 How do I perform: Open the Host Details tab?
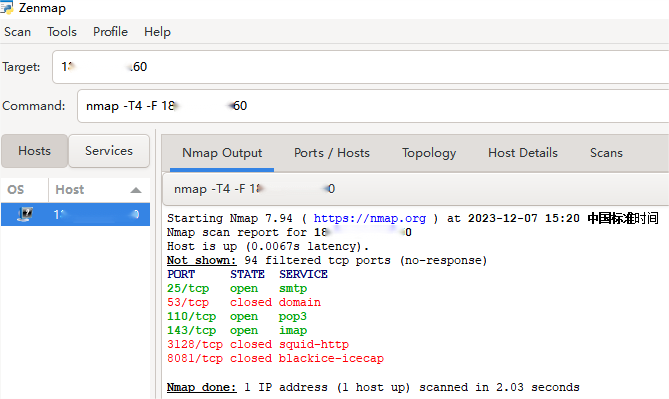point(523,153)
